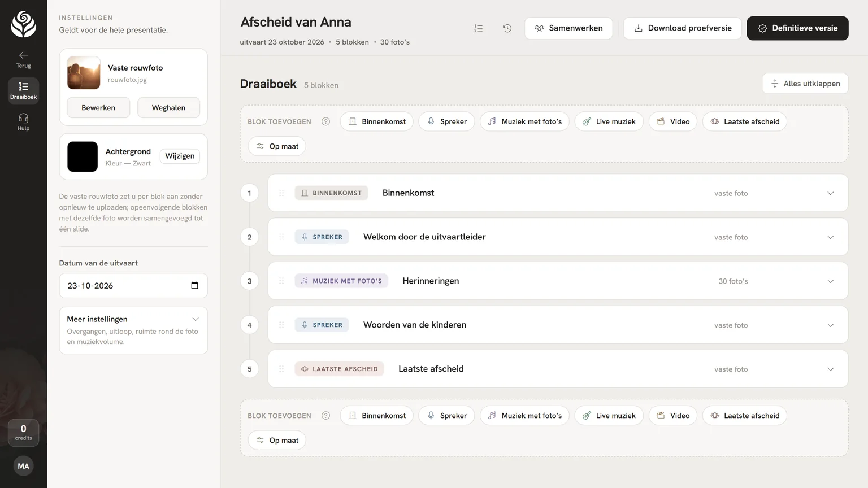The width and height of the screenshot is (868, 488).
Task: Click the Definitieve versie button
Action: point(797,28)
